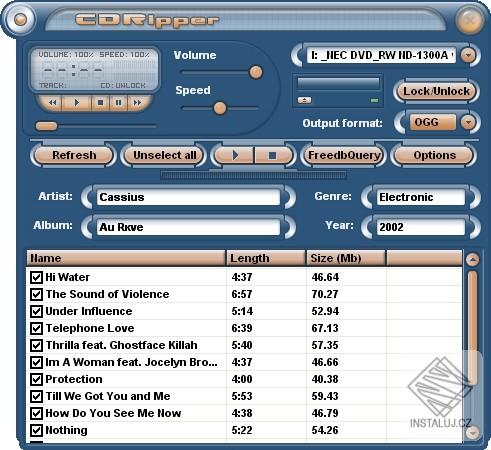Click the track list vertical scrollbar thumb

(472, 327)
